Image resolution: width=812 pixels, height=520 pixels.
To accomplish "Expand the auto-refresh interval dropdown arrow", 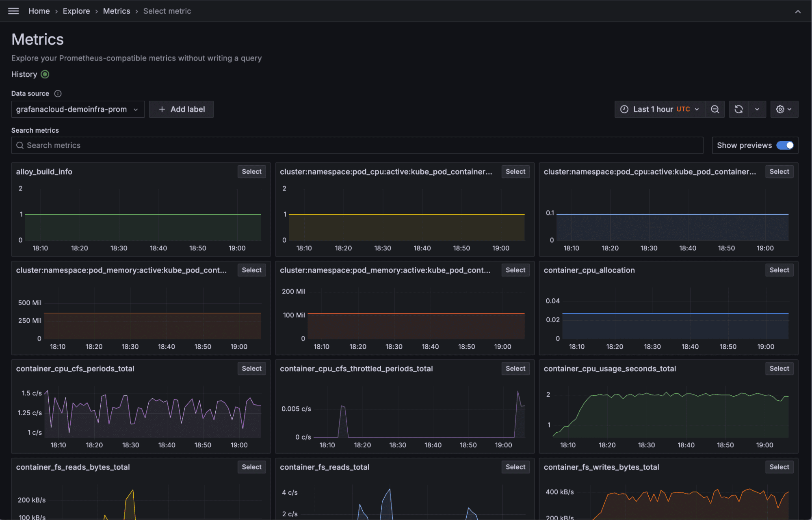I will (757, 109).
